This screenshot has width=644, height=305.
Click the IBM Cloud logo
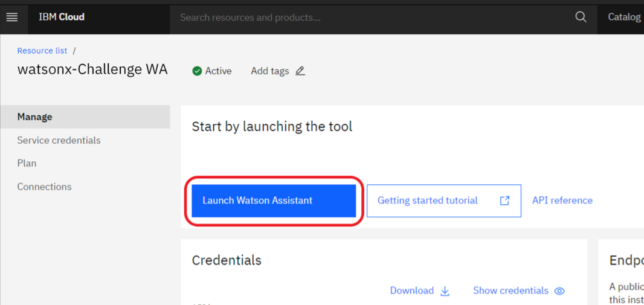coord(62,18)
